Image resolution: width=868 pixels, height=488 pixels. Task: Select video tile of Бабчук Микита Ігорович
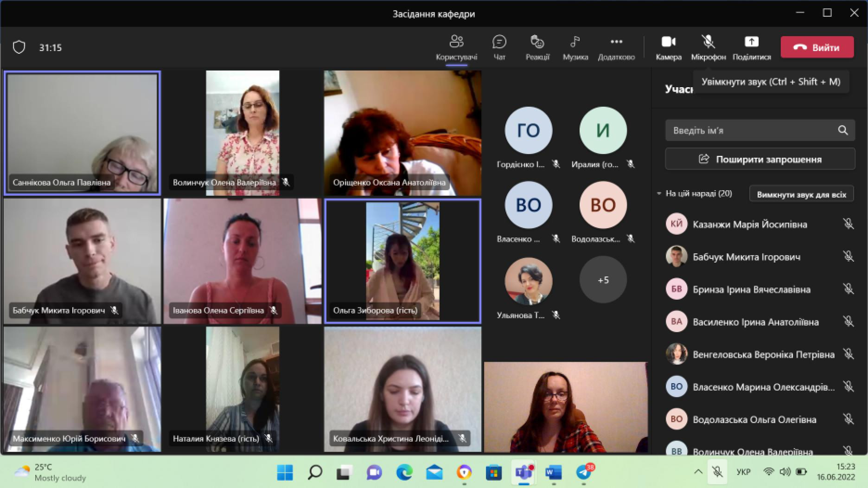tap(83, 261)
